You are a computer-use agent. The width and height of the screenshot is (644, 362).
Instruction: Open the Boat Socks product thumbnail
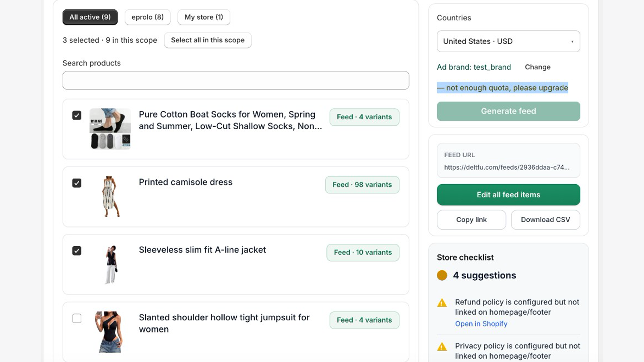point(110,129)
